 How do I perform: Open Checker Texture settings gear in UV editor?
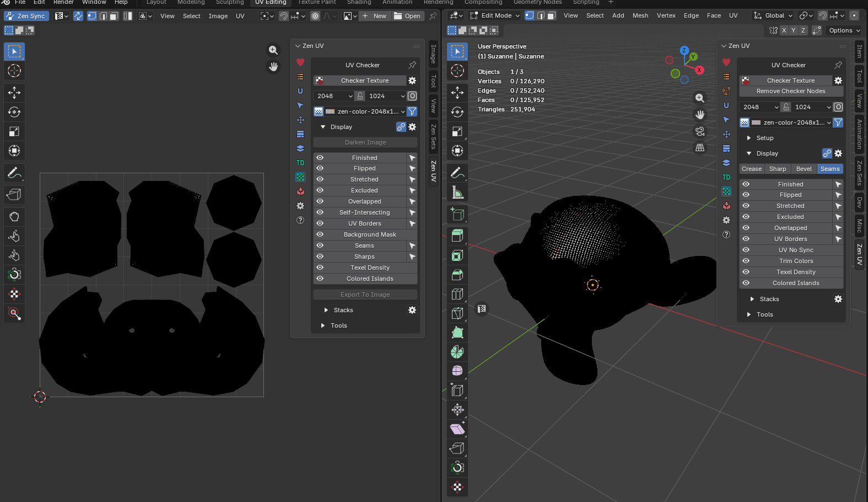coord(412,81)
